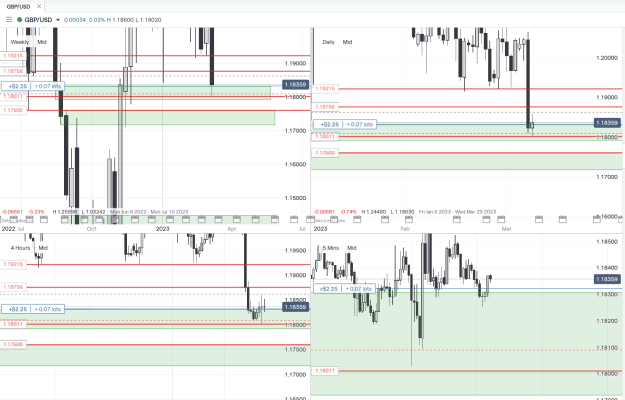Click H 1.25596 high value under Weekly chart
The image size is (625, 400).
point(65,212)
